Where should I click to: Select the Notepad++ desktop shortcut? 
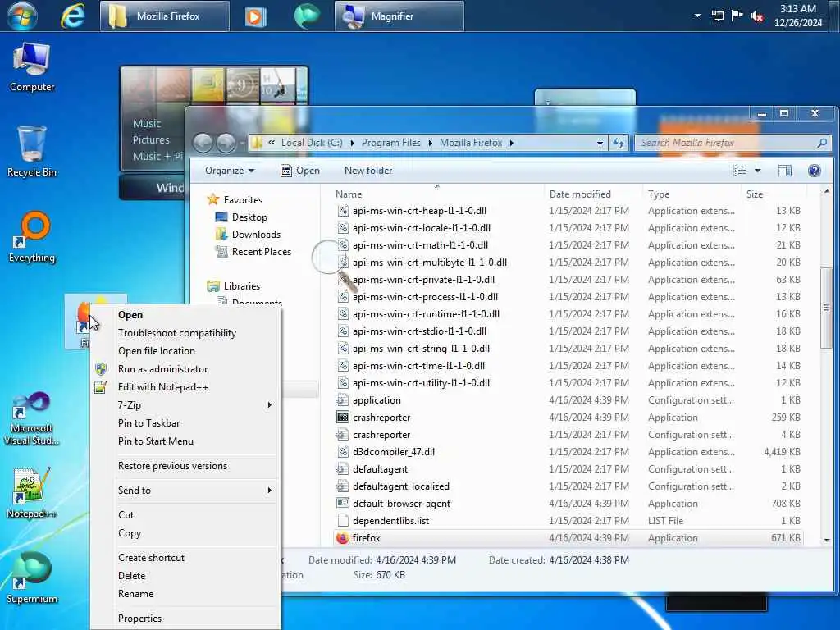tap(32, 493)
